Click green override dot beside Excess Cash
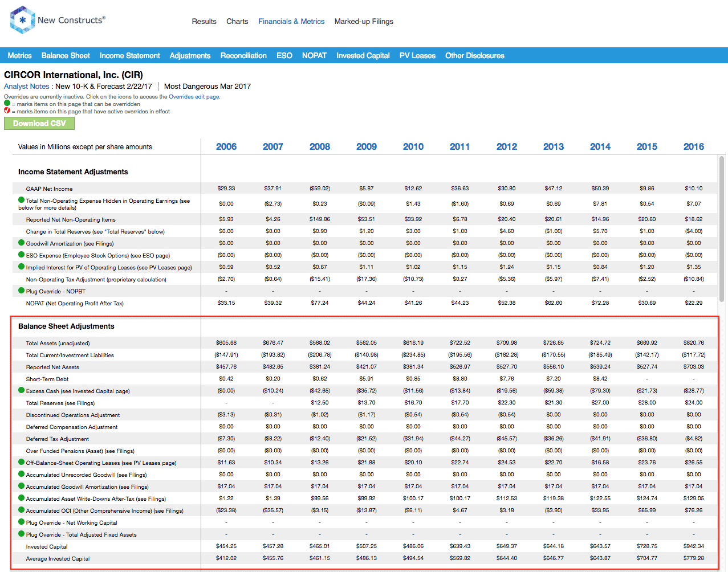This screenshot has height=572, width=728. point(22,390)
